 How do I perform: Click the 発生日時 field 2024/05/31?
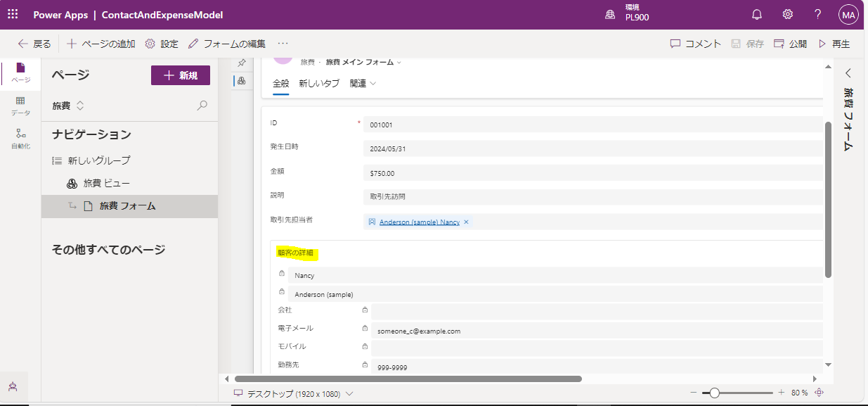point(592,148)
